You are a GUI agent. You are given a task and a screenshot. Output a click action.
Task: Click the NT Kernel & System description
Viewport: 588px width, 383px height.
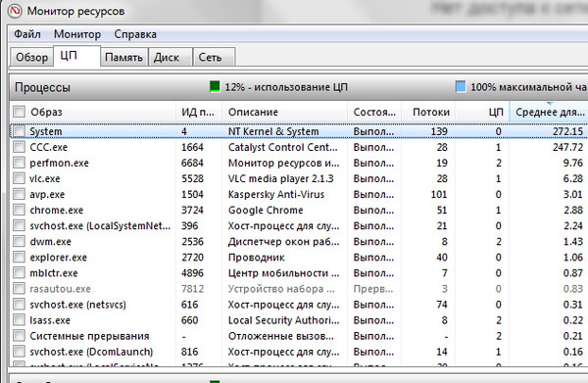[x=273, y=131]
